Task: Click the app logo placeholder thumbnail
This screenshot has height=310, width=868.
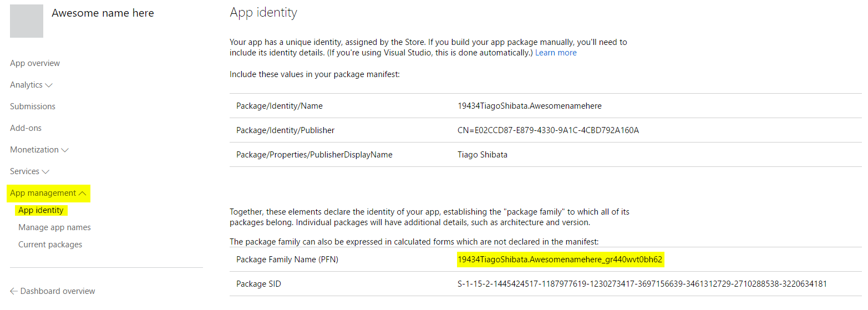Action: coord(27,21)
